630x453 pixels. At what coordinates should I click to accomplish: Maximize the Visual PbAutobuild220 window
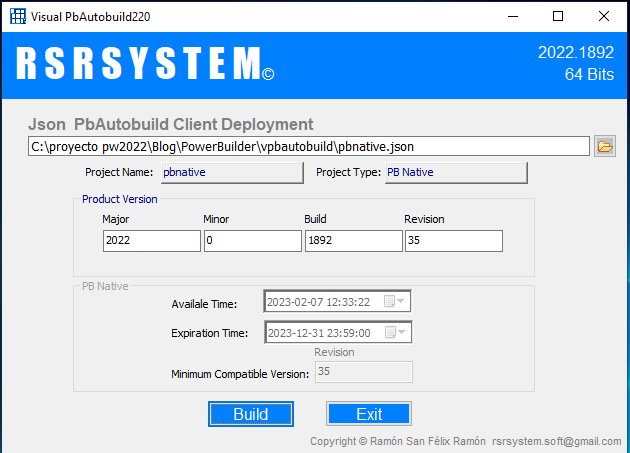tap(558, 16)
